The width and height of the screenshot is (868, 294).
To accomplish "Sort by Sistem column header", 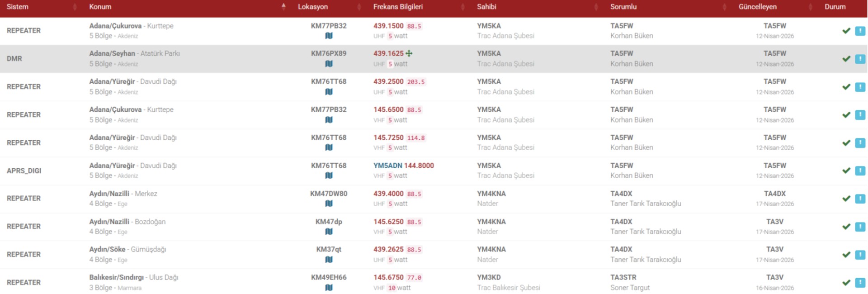I will (18, 7).
